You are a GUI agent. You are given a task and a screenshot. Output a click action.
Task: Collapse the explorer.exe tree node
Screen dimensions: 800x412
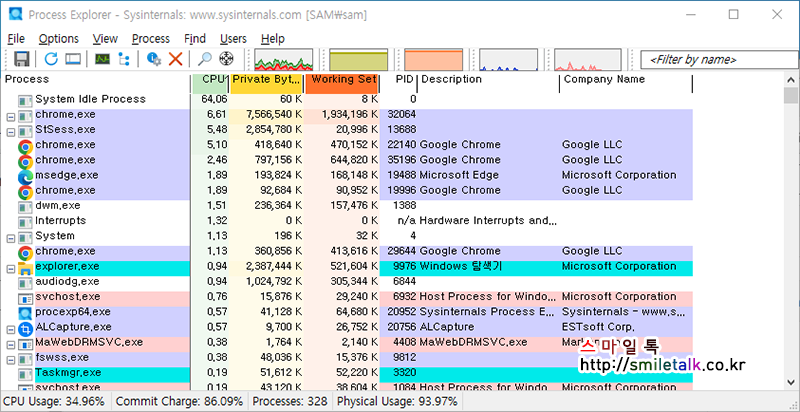tap(11, 269)
